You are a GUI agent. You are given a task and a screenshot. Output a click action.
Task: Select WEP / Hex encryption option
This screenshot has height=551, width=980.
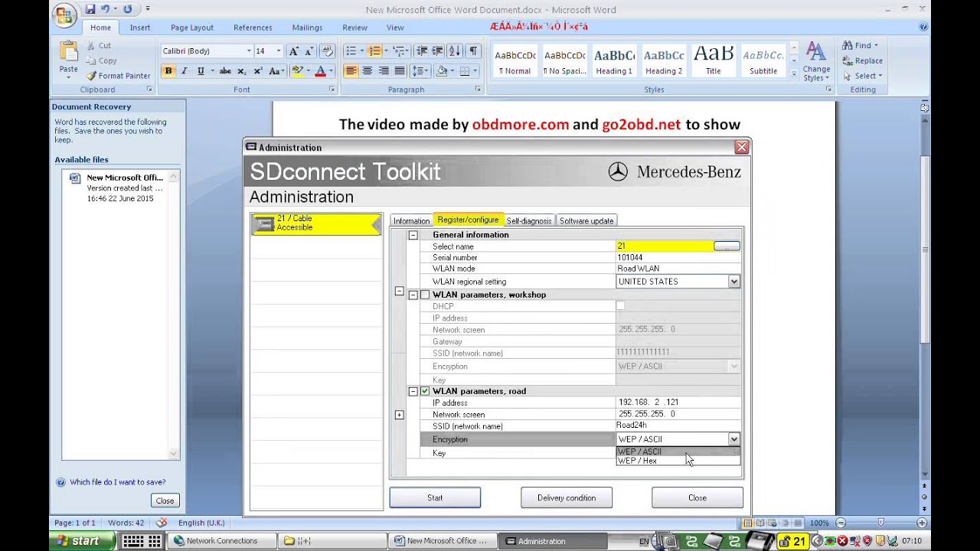(x=678, y=461)
